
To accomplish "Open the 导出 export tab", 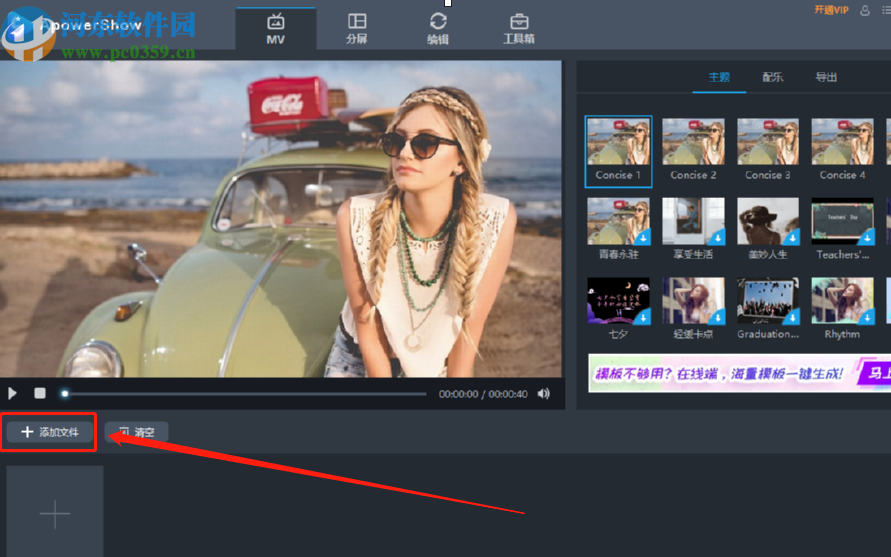I will [x=826, y=77].
